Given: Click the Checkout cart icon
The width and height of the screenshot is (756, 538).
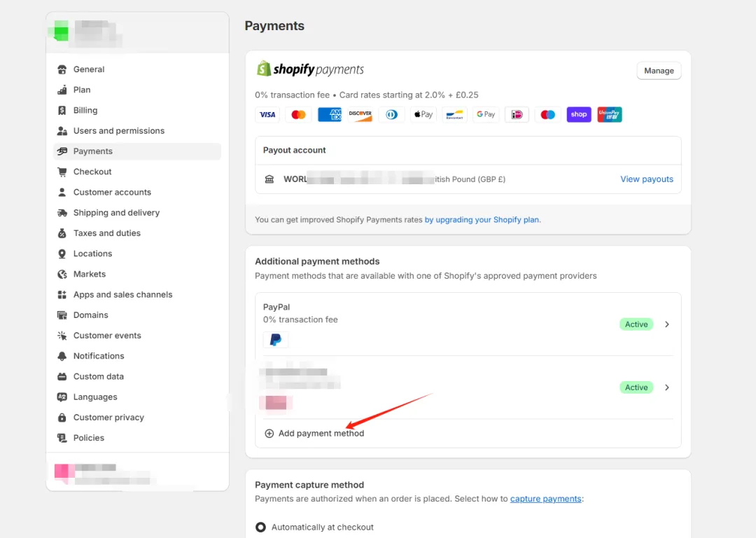Looking at the screenshot, I should [x=62, y=172].
